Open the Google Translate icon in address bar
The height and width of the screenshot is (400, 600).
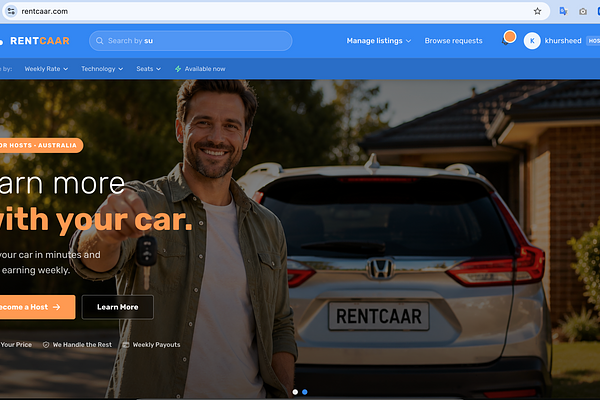563,11
